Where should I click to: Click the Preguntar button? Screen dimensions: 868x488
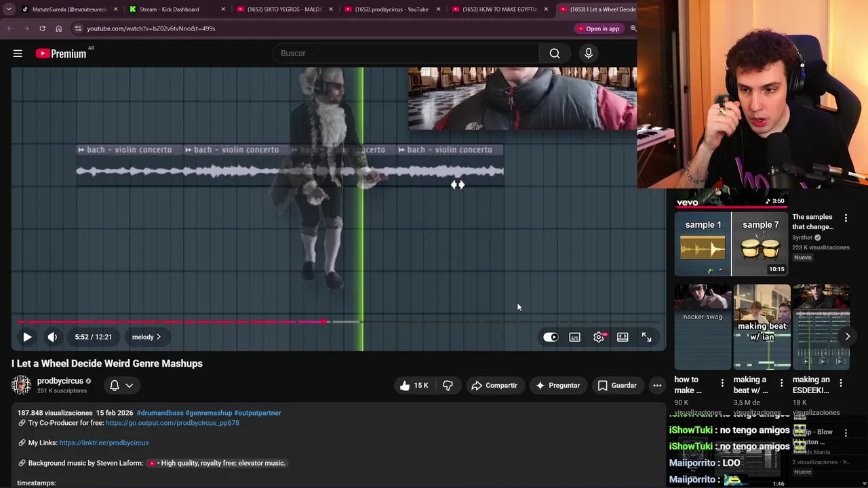(x=557, y=386)
